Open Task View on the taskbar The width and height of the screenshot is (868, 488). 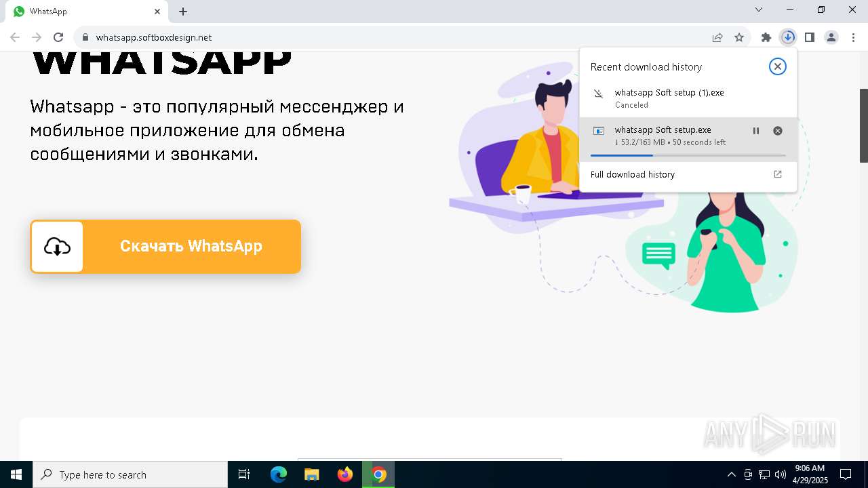244,474
